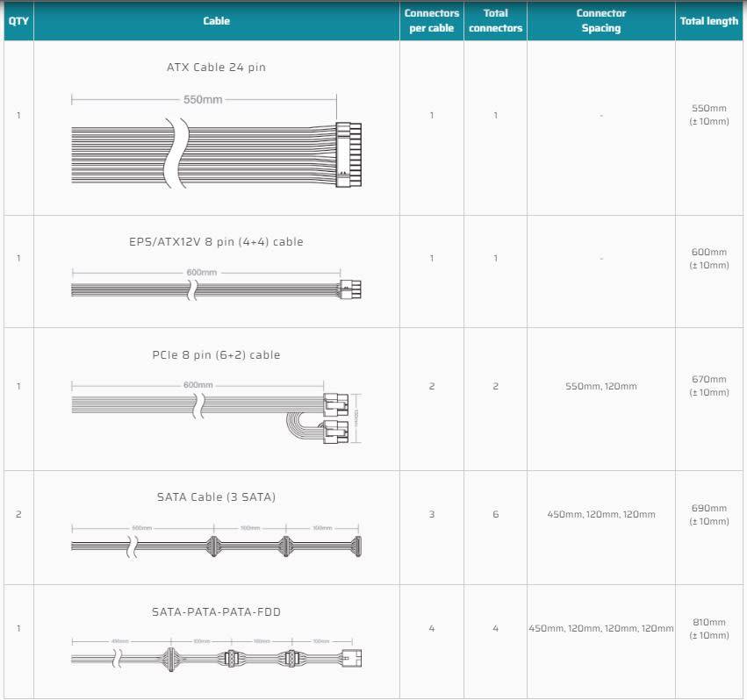747x700 pixels.
Task: Click the 'ATX Cable 24 pin' title
Action: point(216,67)
